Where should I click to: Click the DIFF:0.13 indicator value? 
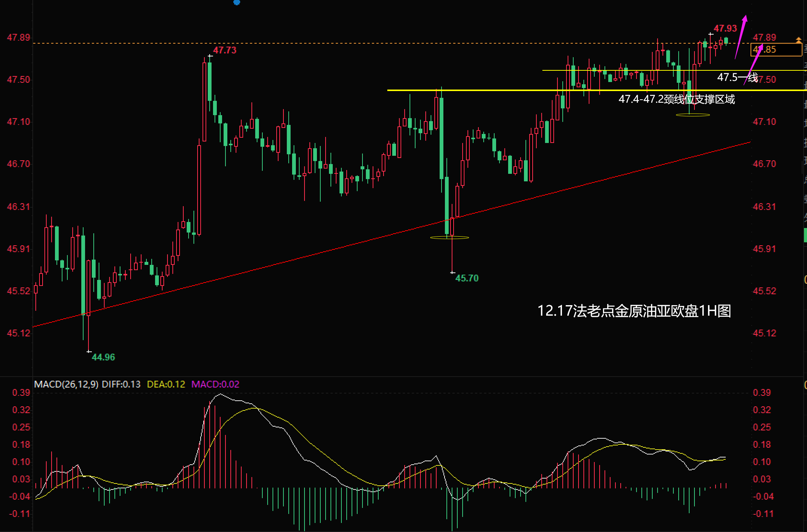121,384
